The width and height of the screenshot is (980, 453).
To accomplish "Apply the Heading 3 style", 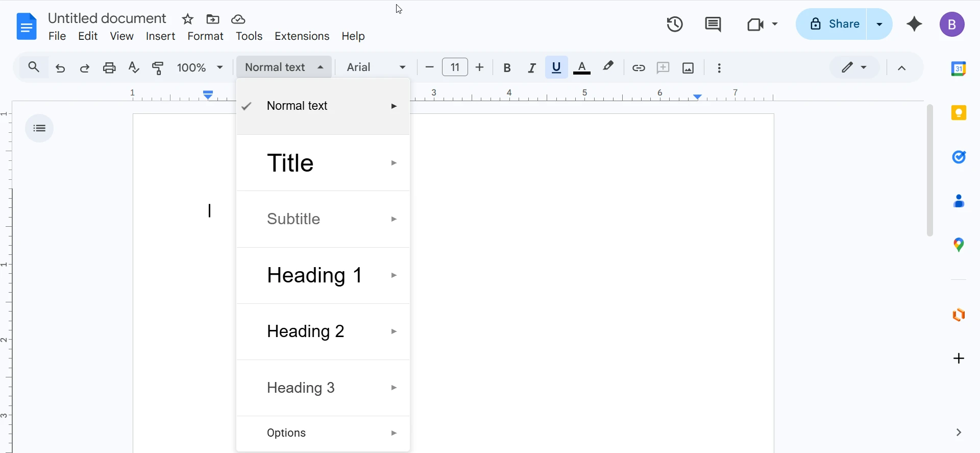I will click(x=323, y=388).
